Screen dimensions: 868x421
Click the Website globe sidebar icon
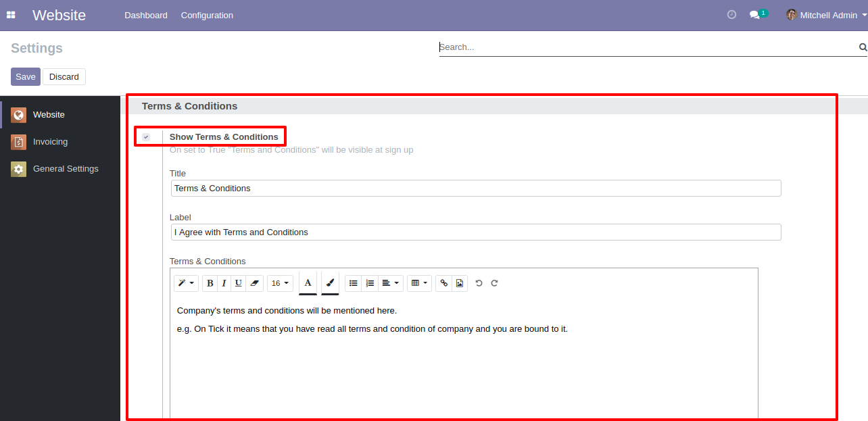(x=18, y=115)
